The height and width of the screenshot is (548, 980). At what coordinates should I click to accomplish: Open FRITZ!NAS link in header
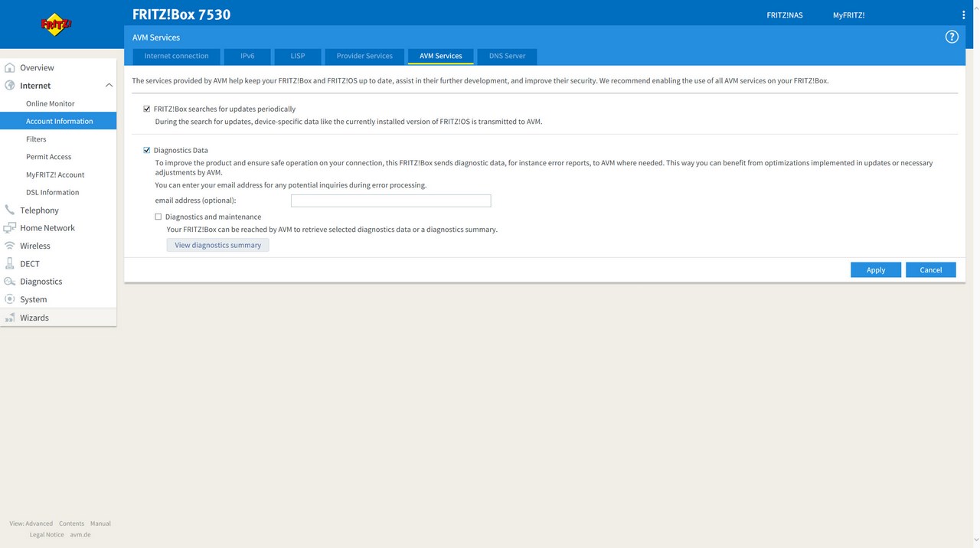(785, 15)
